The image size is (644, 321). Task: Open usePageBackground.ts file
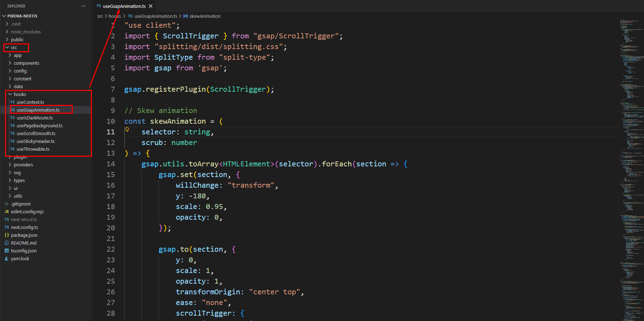coord(39,125)
